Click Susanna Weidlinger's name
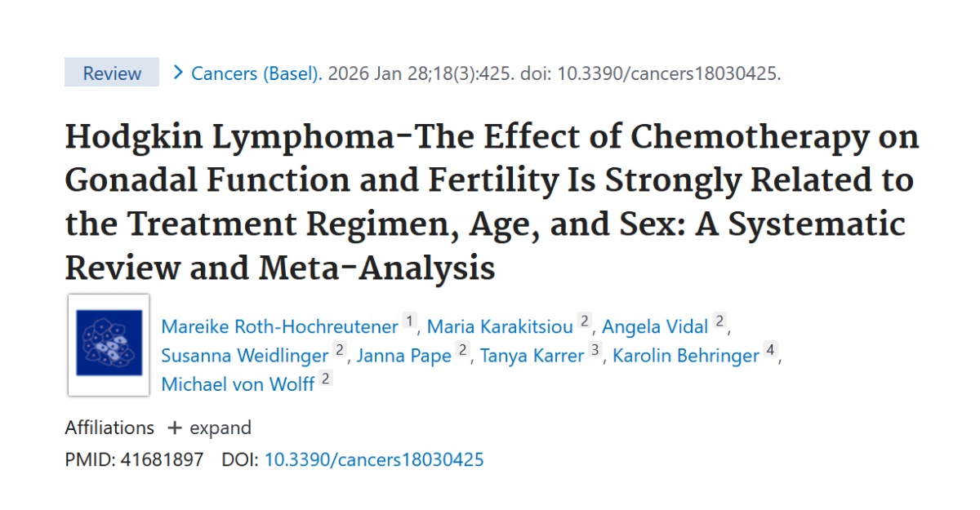 point(244,355)
